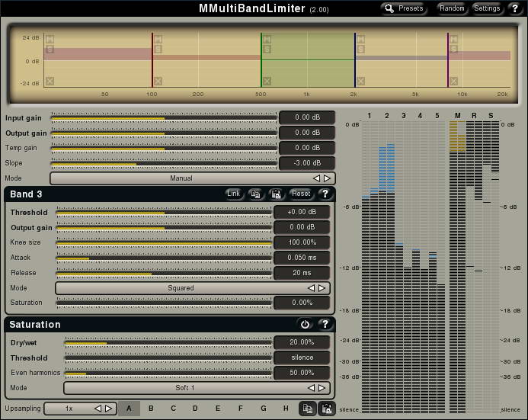Copy Band 3 settings with the copy icon
The image size is (528, 420).
point(255,194)
